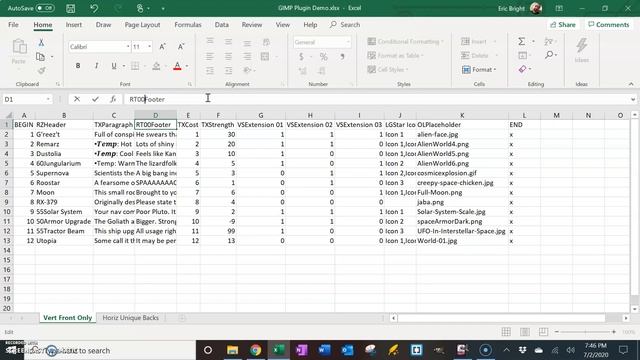Click the AutoSum sigma icon
The image size is (640, 360).
coord(522,42)
